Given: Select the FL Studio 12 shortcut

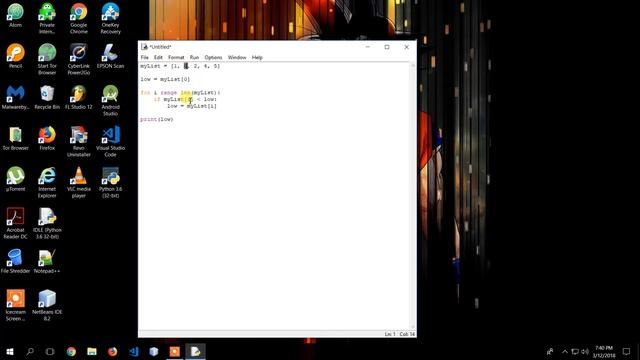Looking at the screenshot, I should (x=78, y=97).
